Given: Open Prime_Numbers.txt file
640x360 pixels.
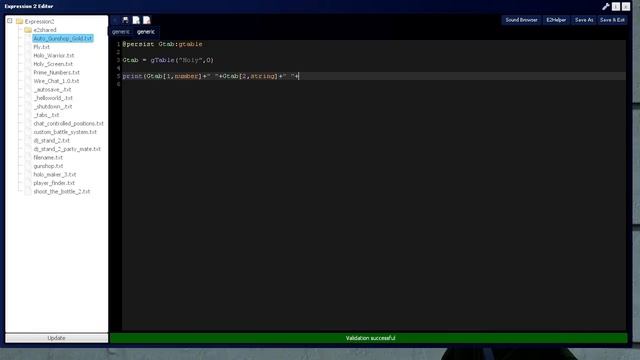Looking at the screenshot, I should tap(56, 73).
